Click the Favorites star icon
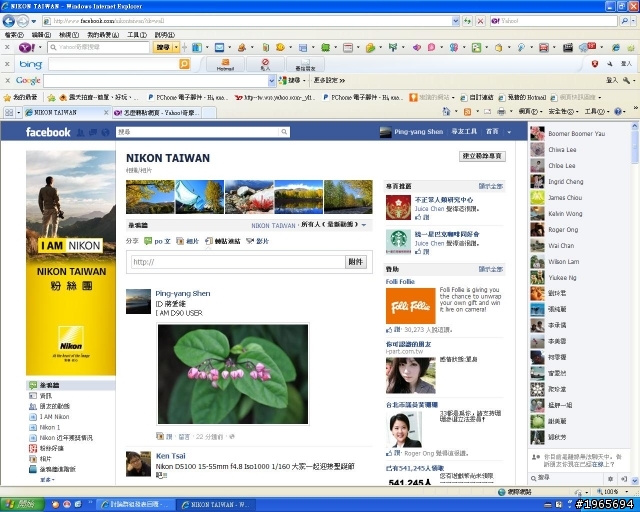The image size is (640, 512). pyautogui.click(x=7, y=98)
